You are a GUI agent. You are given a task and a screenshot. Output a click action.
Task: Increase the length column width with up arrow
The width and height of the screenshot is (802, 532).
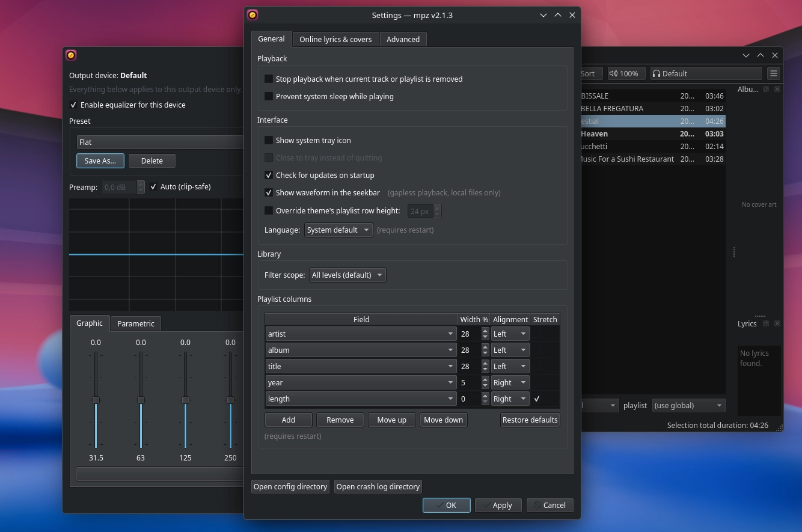point(485,396)
